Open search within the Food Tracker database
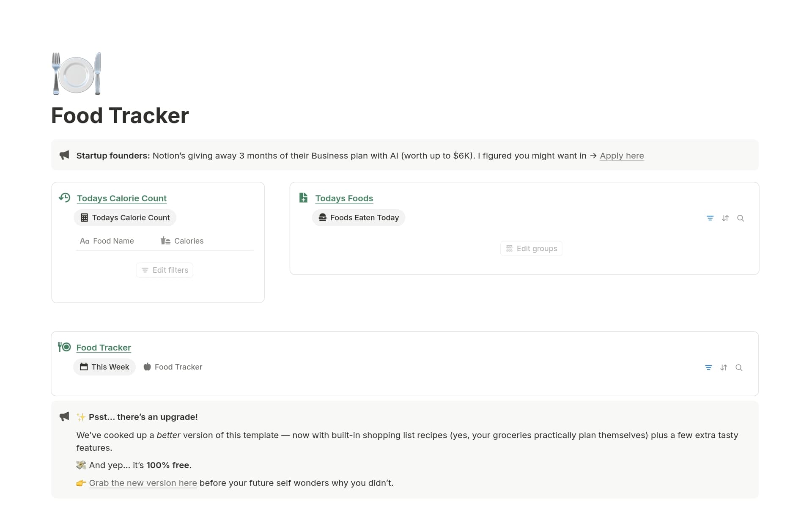This screenshot has height=507, width=812. click(739, 367)
